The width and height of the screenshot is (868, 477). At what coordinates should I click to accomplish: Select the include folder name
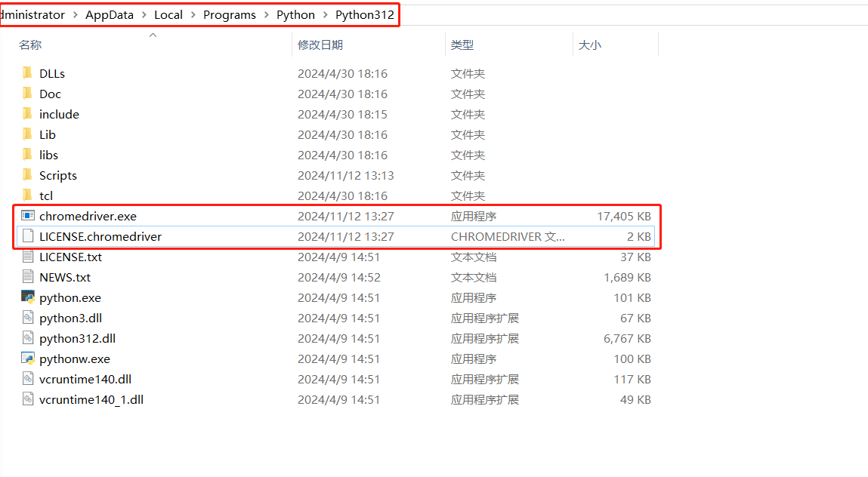pyautogui.click(x=59, y=115)
